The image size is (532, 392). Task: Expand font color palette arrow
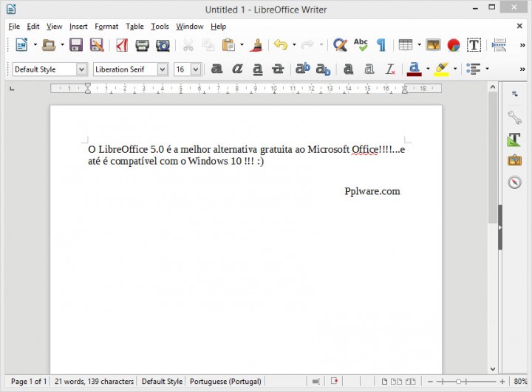[x=428, y=69]
